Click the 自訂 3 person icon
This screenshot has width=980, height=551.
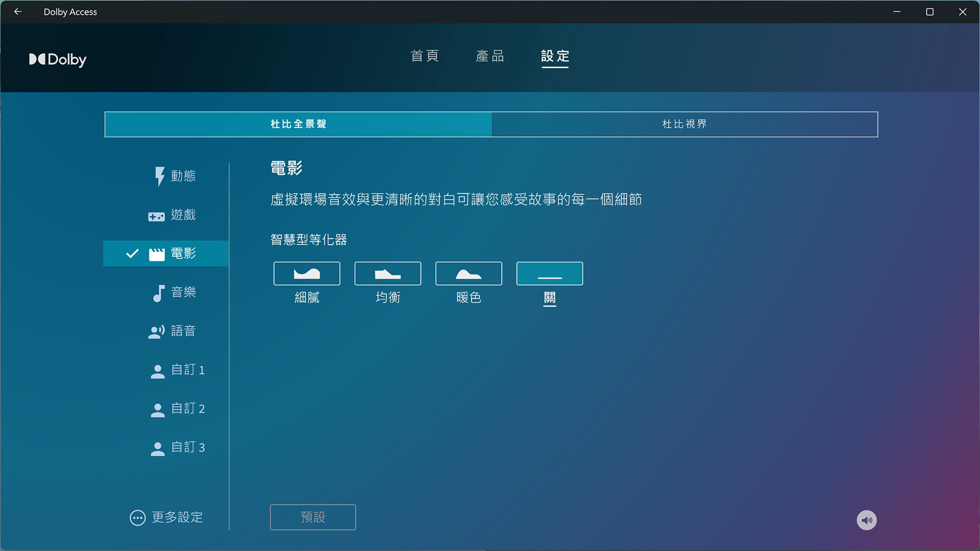tap(157, 449)
